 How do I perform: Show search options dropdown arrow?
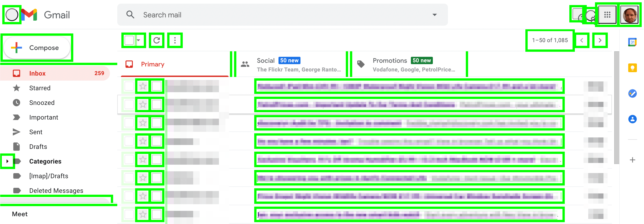click(x=435, y=15)
